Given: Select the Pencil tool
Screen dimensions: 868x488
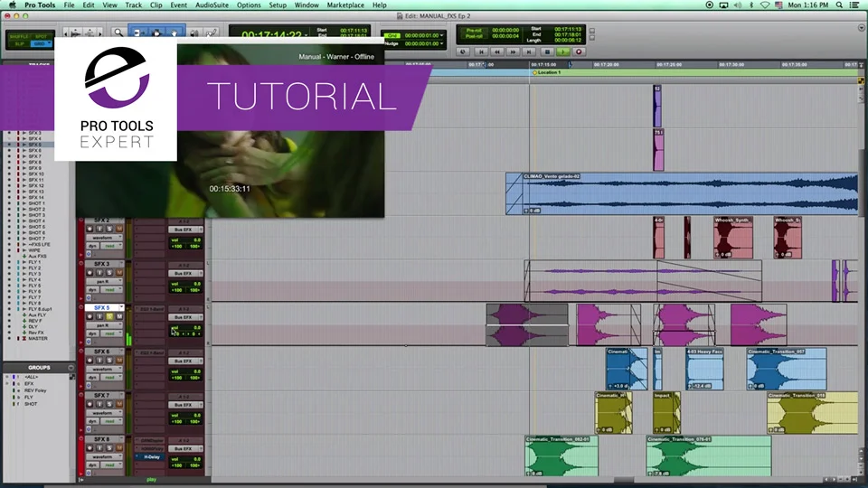Looking at the screenshot, I should point(211,33).
